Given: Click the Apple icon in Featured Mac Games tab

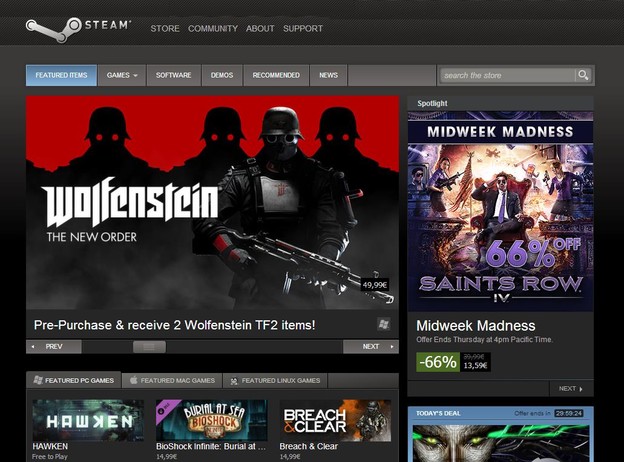Looking at the screenshot, I should [x=132, y=381].
